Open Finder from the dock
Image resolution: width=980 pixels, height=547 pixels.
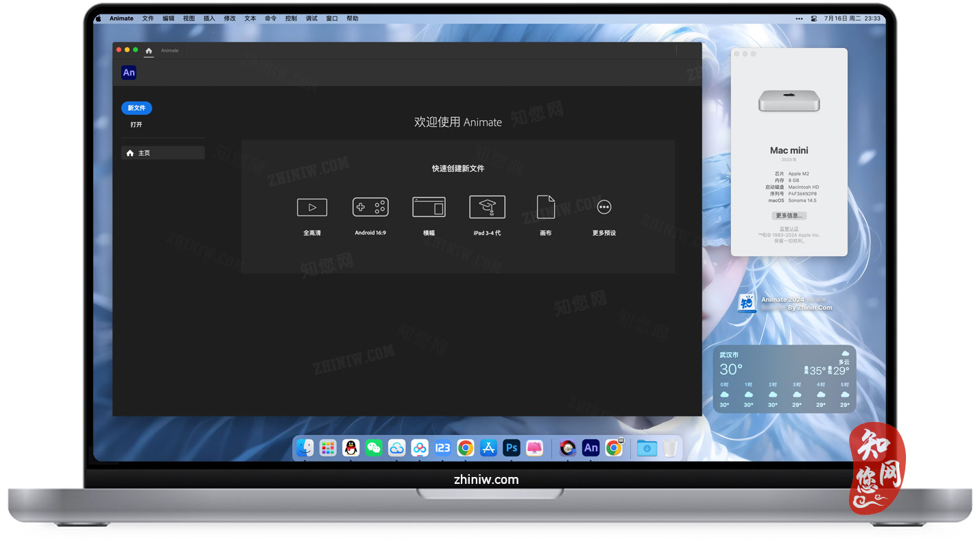pos(304,448)
